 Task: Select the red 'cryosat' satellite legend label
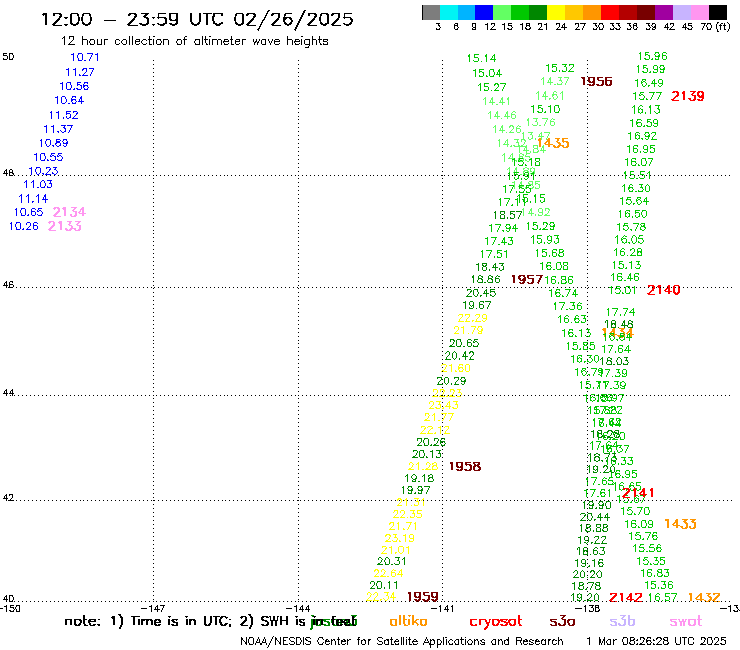pos(496,622)
